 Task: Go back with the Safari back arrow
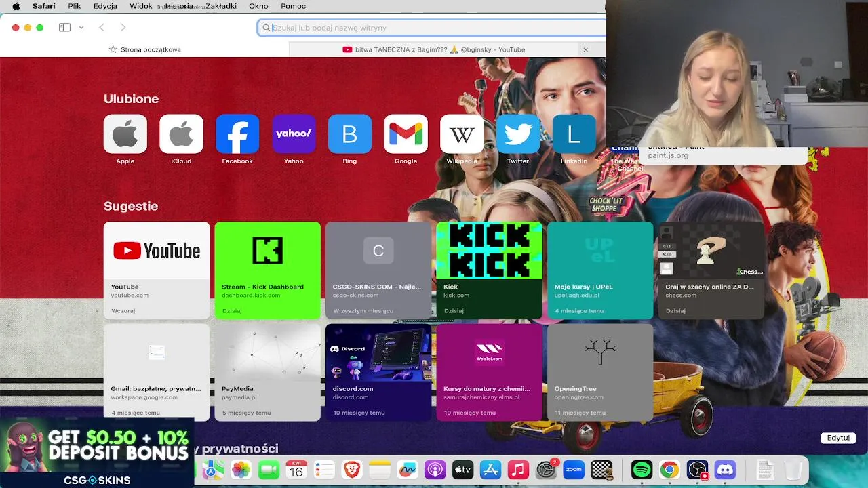[x=102, y=28]
